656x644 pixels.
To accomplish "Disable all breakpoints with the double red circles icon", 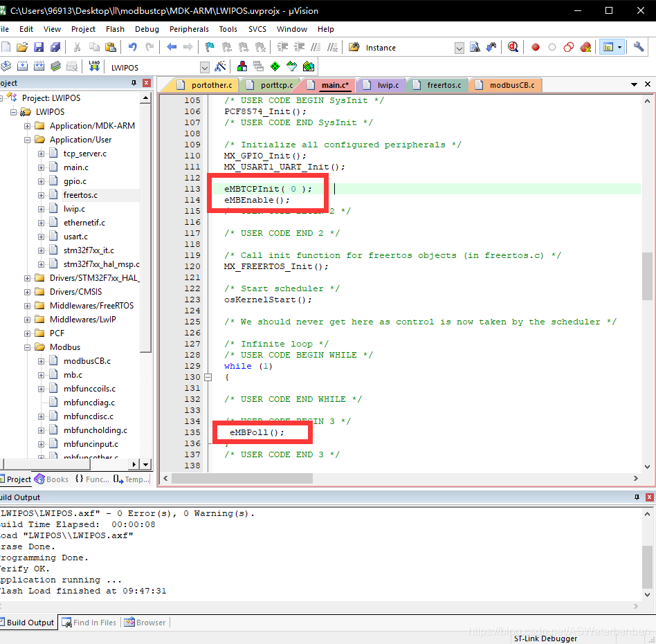I will tap(569, 47).
